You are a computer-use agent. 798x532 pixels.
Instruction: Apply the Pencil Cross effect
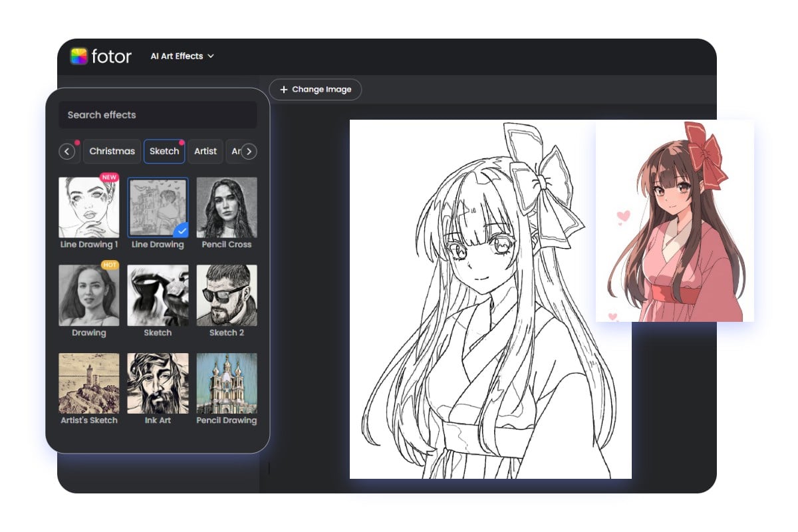click(227, 207)
